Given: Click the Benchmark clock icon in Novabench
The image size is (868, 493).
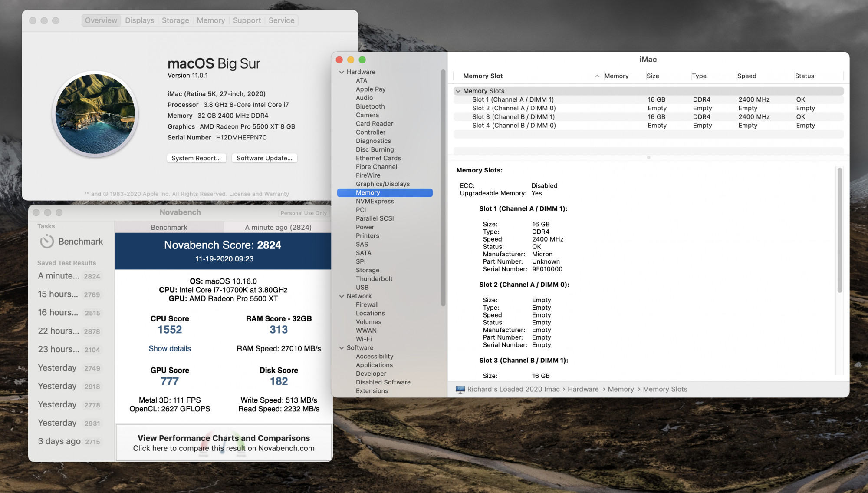Looking at the screenshot, I should click(47, 242).
